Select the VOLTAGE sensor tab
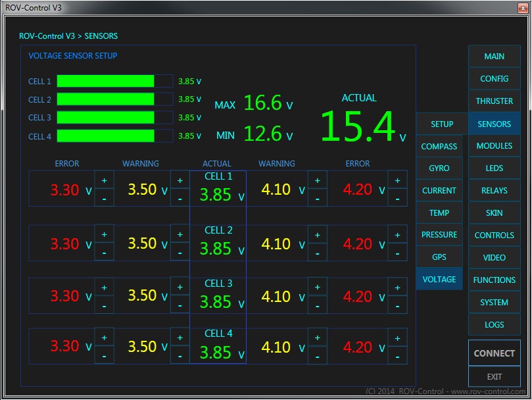Screen dimensions: 532x400 pyautogui.click(x=439, y=278)
